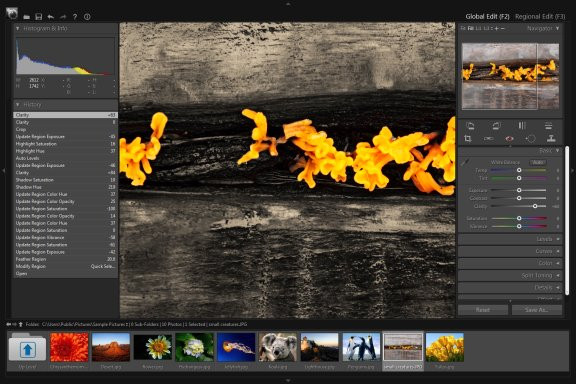Zoom in with the plus icon in Navigator
This screenshot has width=576, height=384.
click(497, 28)
